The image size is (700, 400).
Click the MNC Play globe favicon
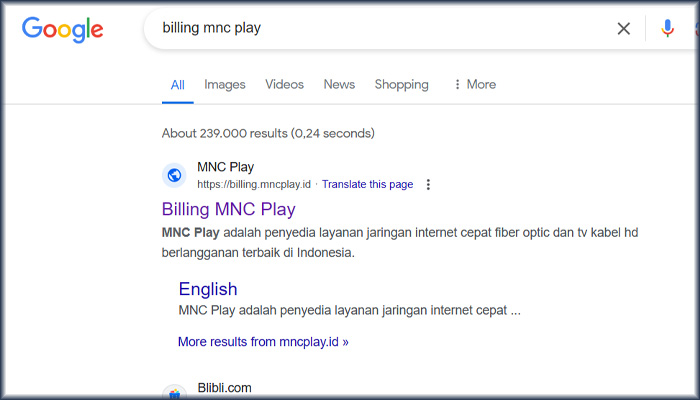(174, 175)
